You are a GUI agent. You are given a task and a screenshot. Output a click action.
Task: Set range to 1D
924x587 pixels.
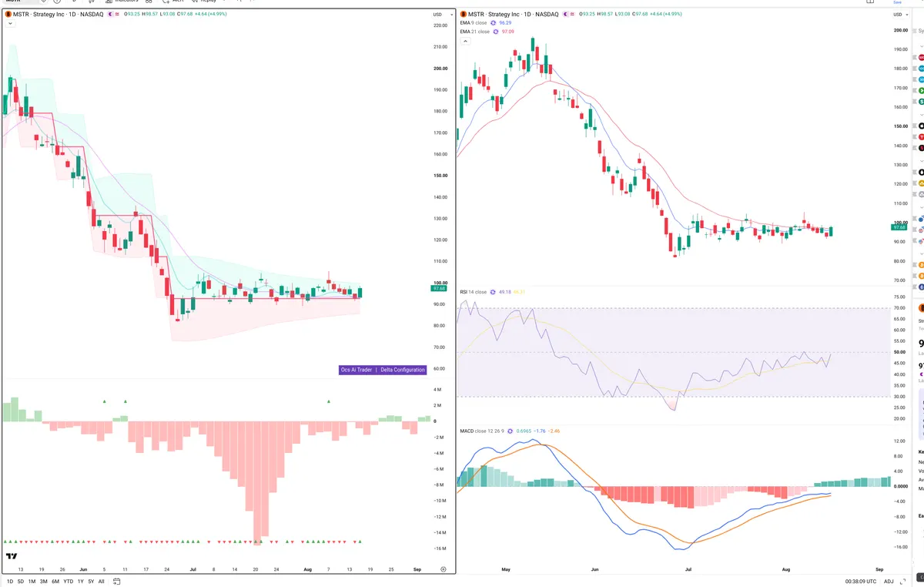(x=10, y=582)
